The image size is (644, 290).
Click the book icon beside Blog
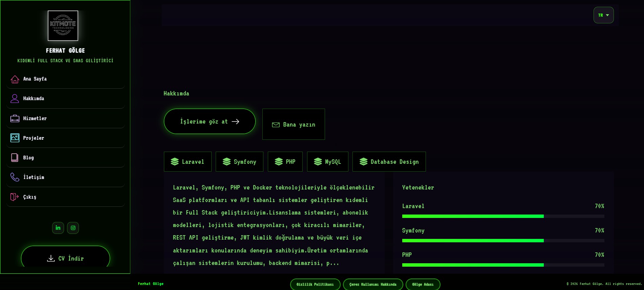(x=15, y=158)
